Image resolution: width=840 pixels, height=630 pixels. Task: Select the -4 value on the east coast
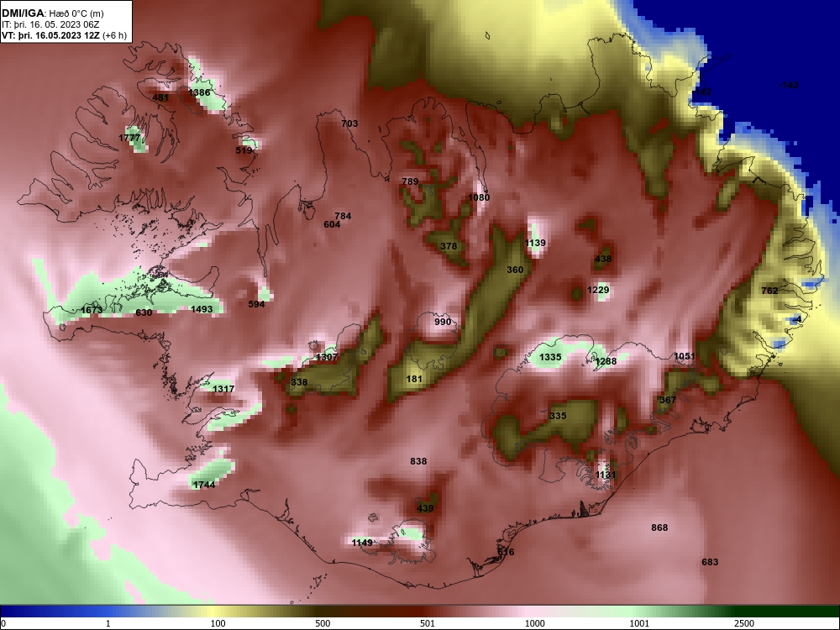click(x=798, y=319)
